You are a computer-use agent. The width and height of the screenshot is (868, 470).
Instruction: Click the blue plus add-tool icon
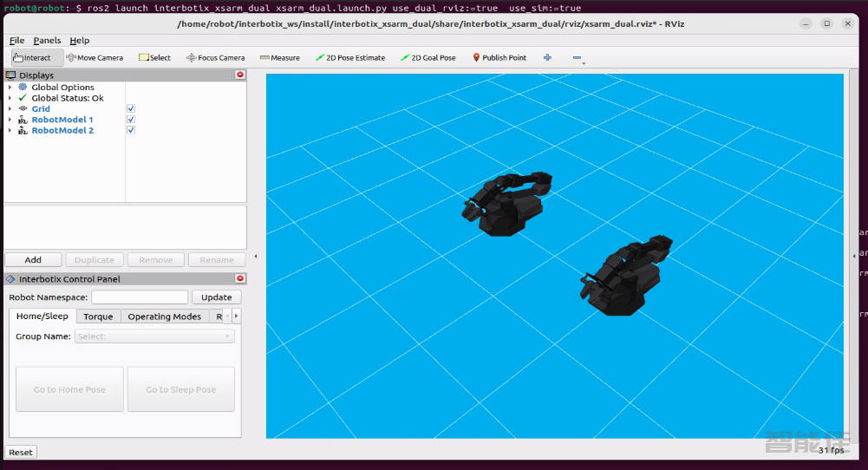(547, 58)
